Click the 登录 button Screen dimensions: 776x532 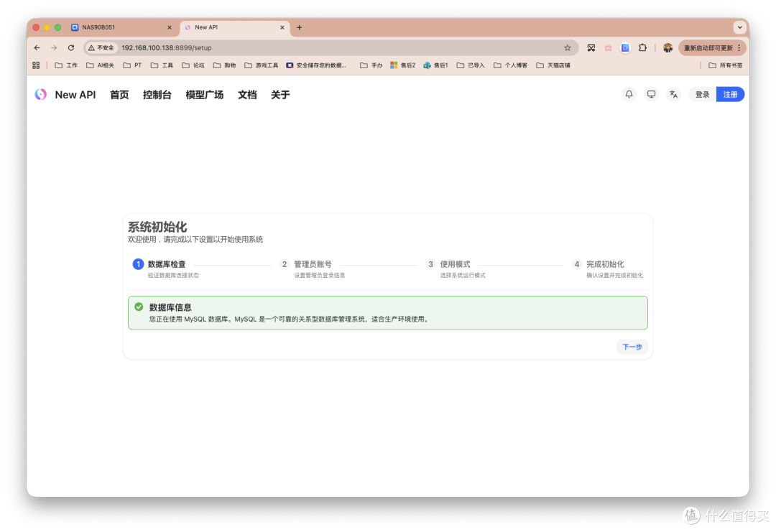click(x=702, y=95)
